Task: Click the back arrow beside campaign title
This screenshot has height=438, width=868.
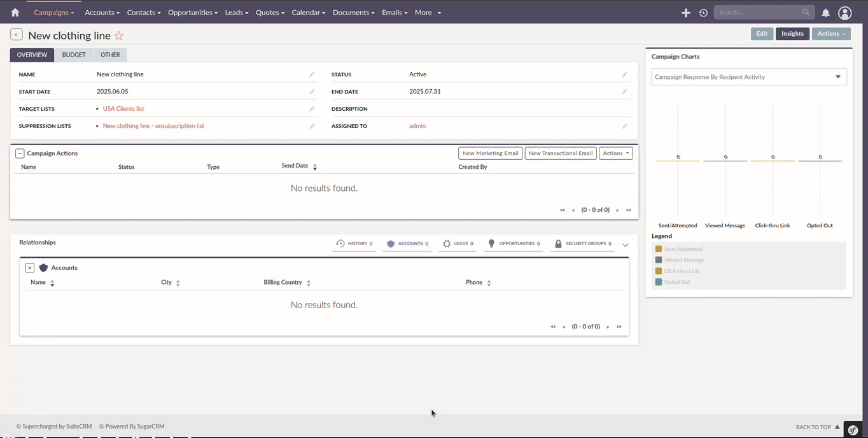Action: coord(17,35)
